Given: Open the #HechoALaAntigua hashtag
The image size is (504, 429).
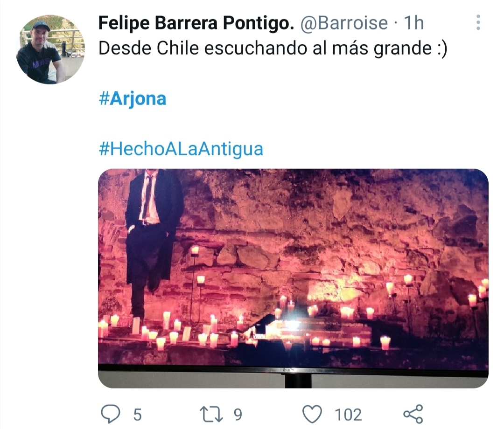Looking at the screenshot, I should (x=181, y=149).
